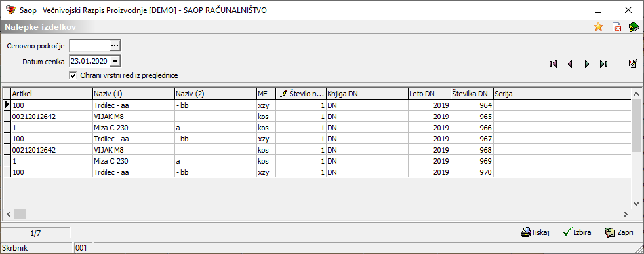Select the row with Številka DN 967

[x=317, y=139]
